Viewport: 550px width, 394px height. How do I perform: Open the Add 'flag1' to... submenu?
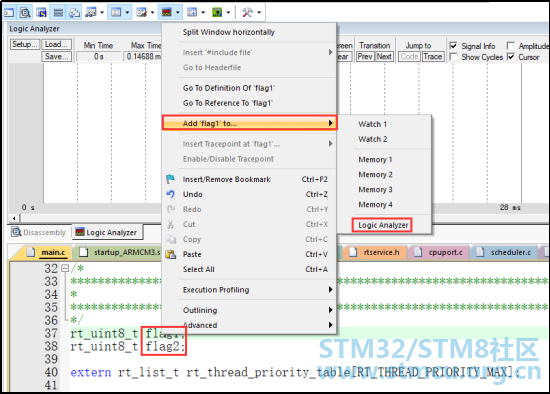point(249,123)
